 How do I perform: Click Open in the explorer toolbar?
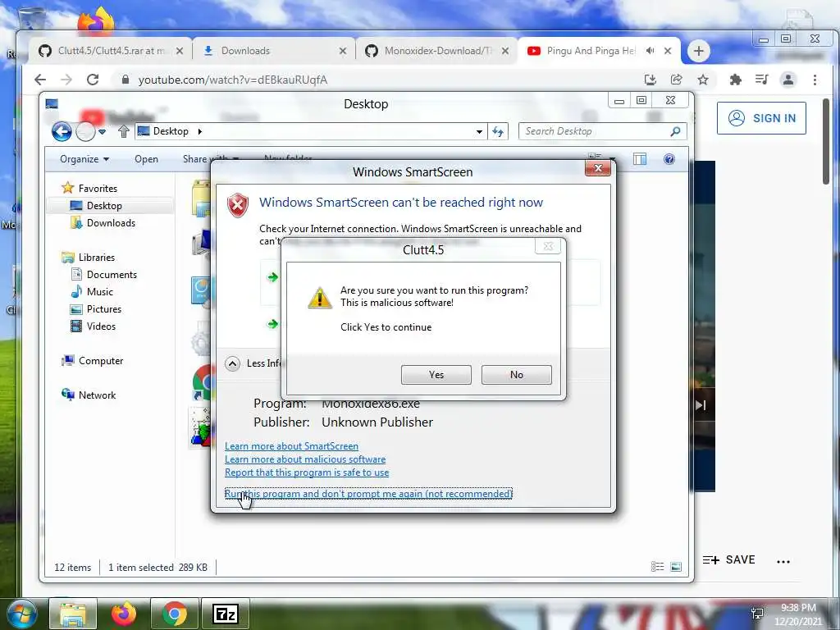click(x=146, y=159)
